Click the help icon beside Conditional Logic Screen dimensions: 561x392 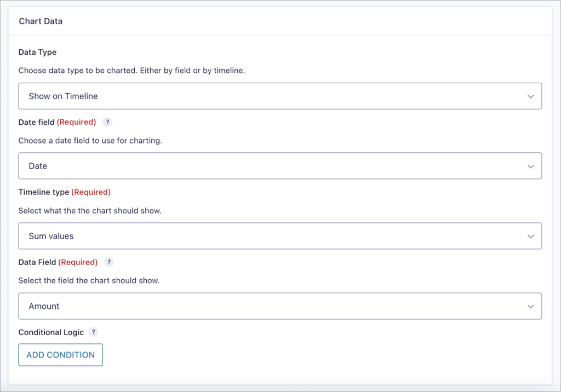click(x=93, y=332)
